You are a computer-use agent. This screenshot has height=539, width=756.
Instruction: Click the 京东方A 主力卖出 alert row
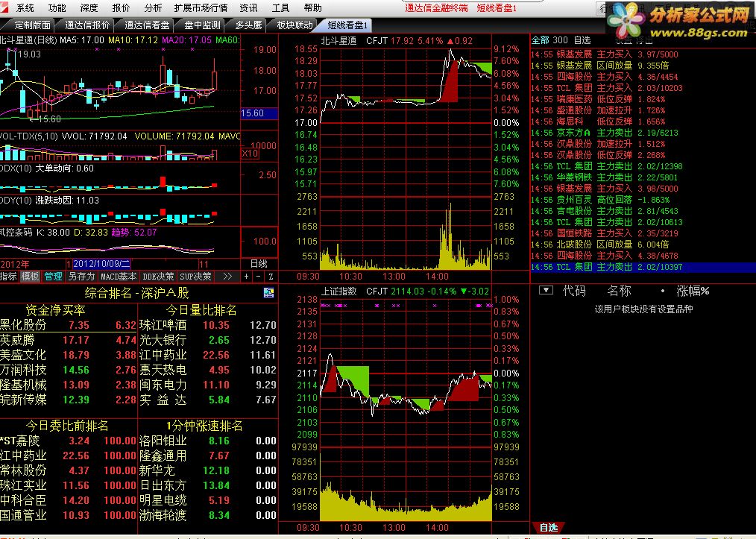643,133
